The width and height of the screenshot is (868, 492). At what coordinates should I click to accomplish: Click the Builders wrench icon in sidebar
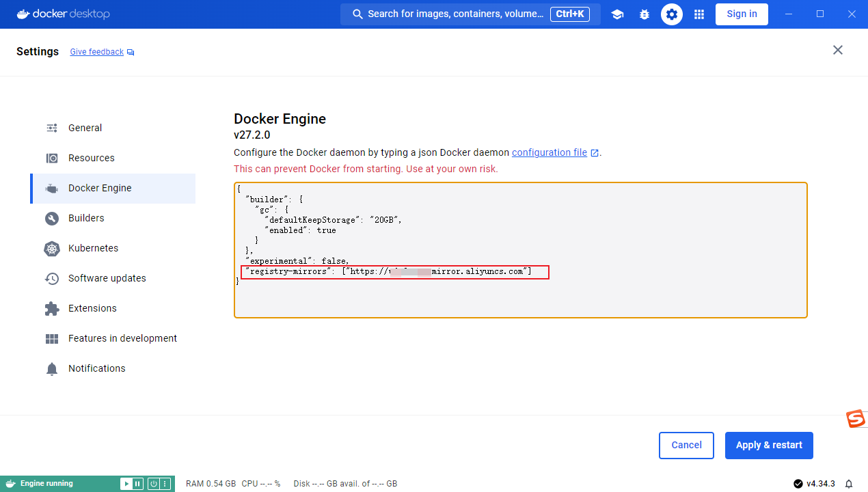pos(52,219)
